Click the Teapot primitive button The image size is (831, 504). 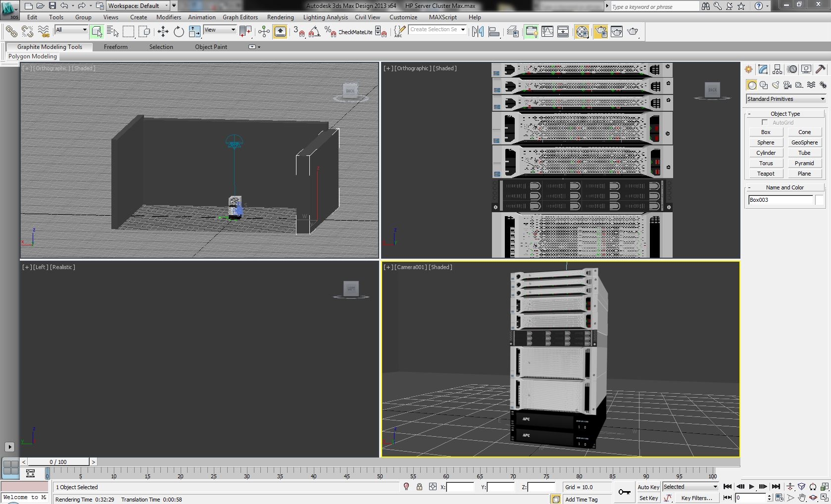click(x=766, y=174)
